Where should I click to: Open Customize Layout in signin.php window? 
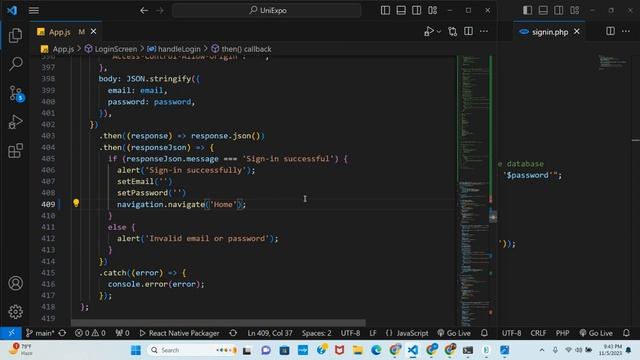(x=575, y=10)
